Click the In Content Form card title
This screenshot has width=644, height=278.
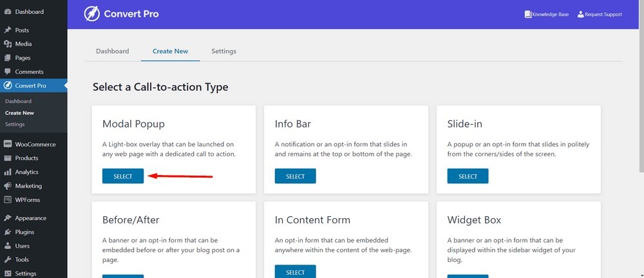[x=312, y=220]
